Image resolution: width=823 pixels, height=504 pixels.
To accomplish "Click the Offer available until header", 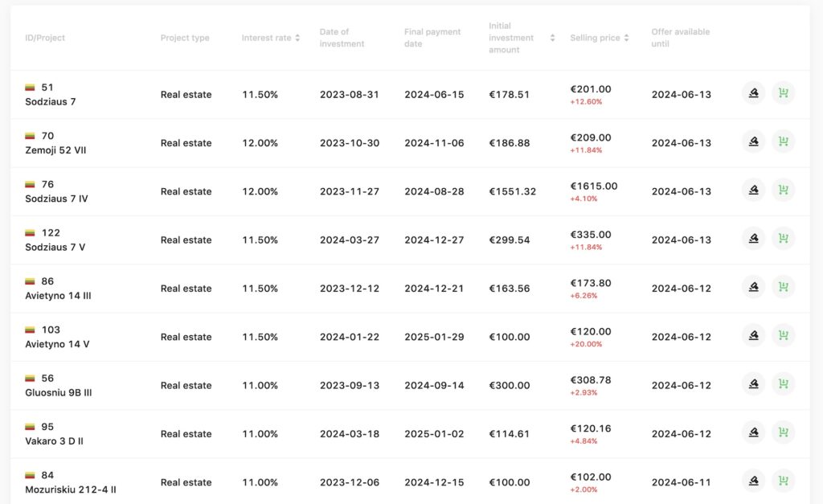I will (x=680, y=38).
